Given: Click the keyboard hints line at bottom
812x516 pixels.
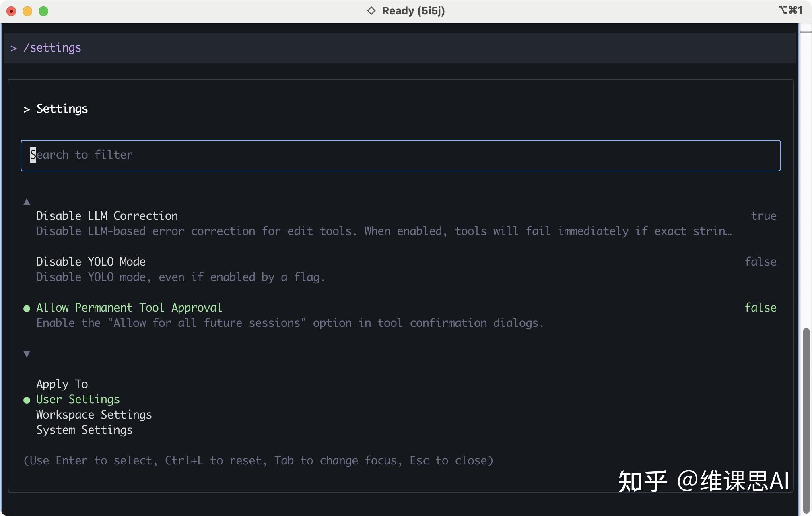Looking at the screenshot, I should [258, 460].
